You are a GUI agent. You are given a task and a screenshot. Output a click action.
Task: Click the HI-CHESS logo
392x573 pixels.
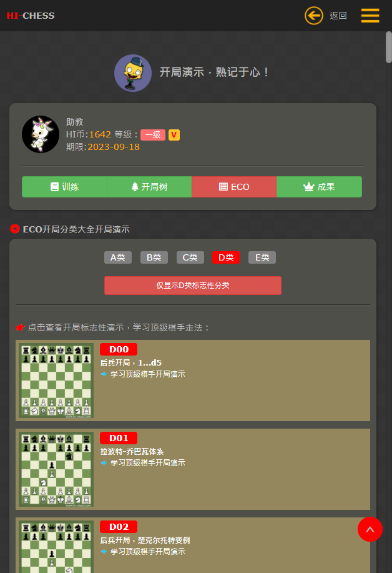(x=31, y=16)
